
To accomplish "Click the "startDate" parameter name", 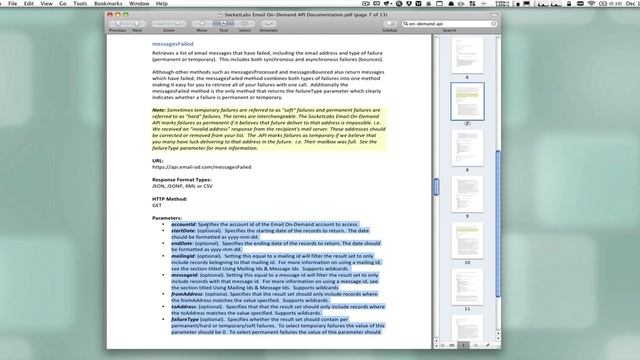I will [x=183, y=231].
